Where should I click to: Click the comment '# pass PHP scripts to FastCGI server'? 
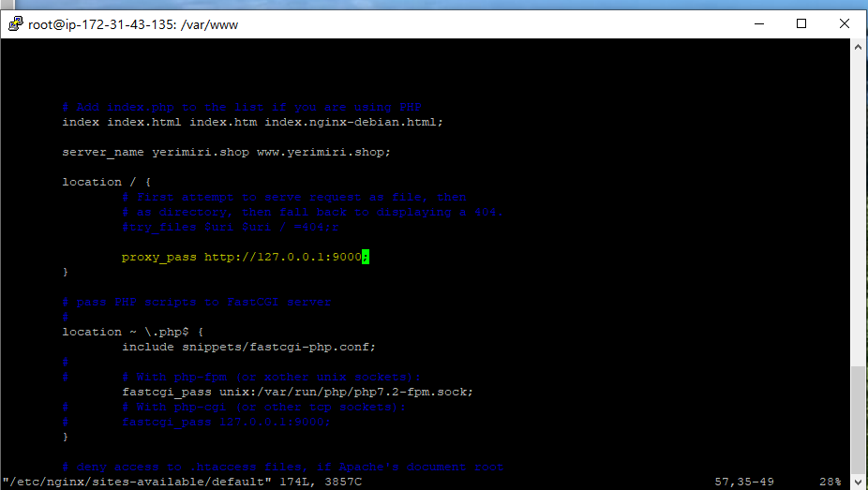tap(197, 302)
